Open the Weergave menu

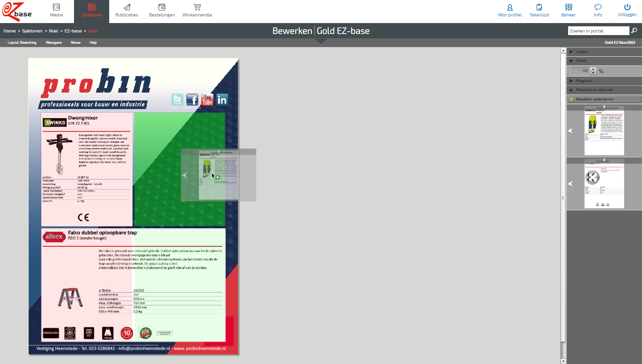pos(54,43)
